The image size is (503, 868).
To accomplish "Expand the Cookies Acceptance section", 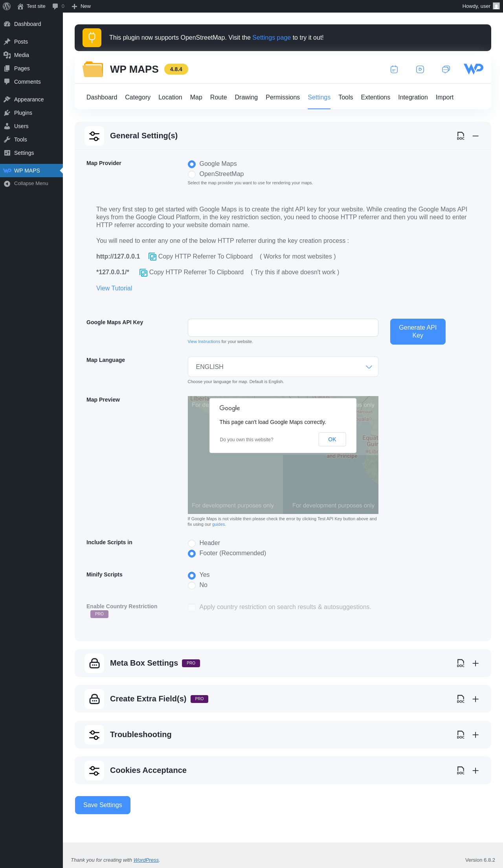I will tap(475, 771).
